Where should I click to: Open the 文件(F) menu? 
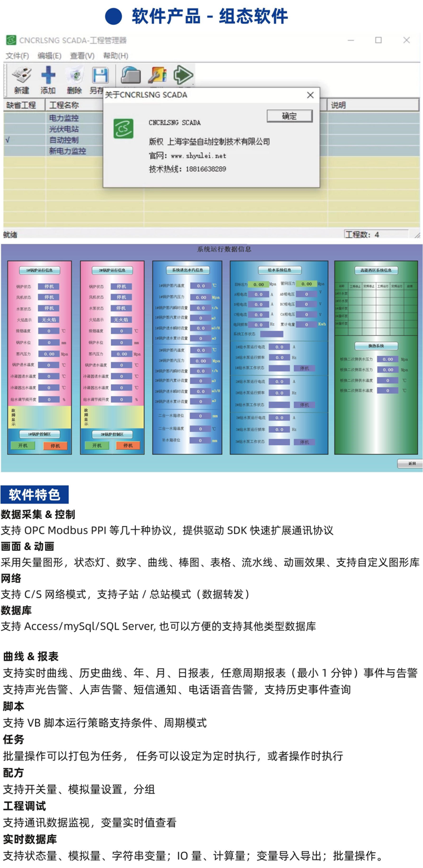[x=17, y=55]
